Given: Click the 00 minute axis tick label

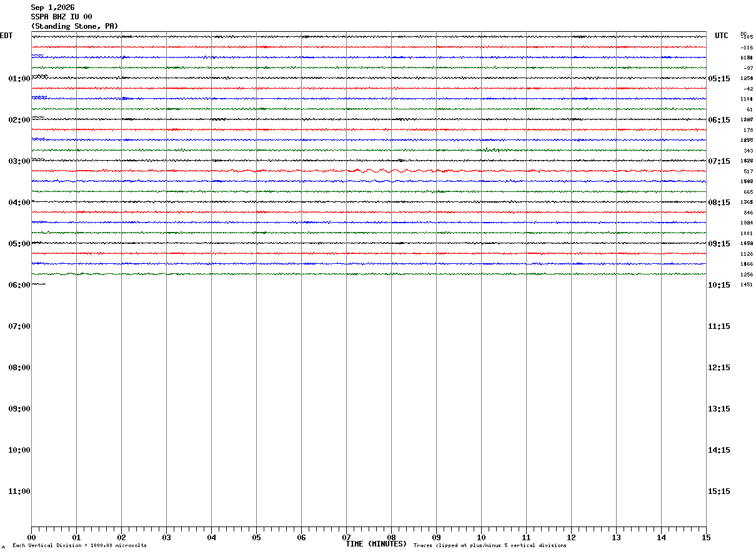Looking at the screenshot, I should (x=31, y=538).
